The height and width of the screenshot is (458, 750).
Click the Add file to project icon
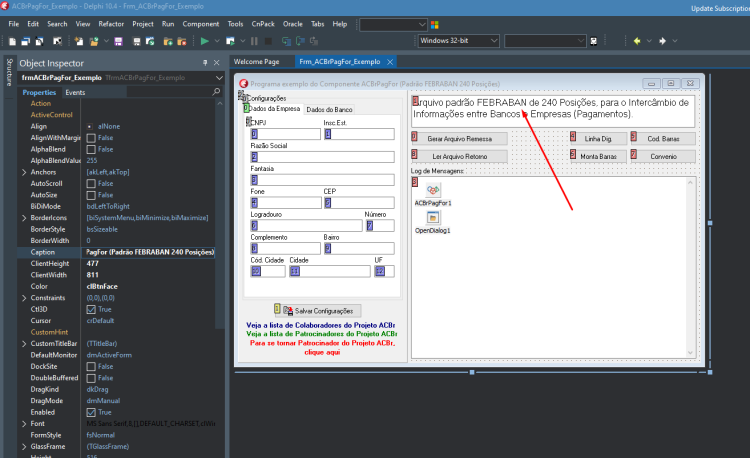(x=168, y=42)
